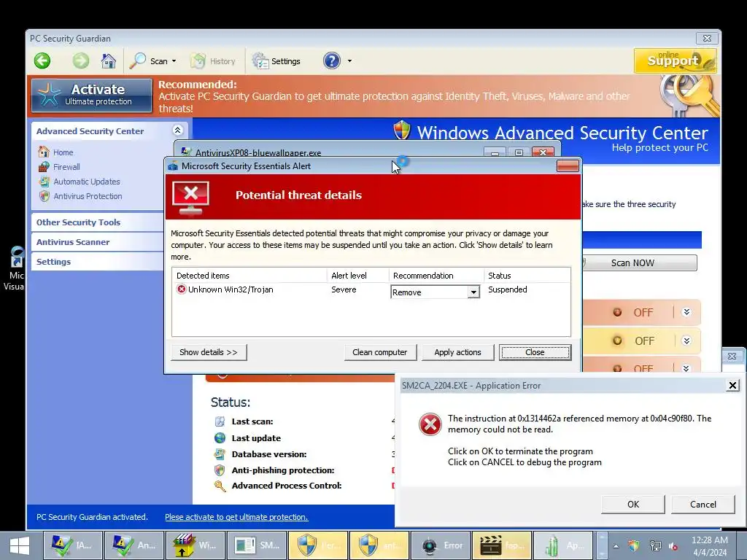
Task: Click the Database version icon
Action: coord(220,454)
